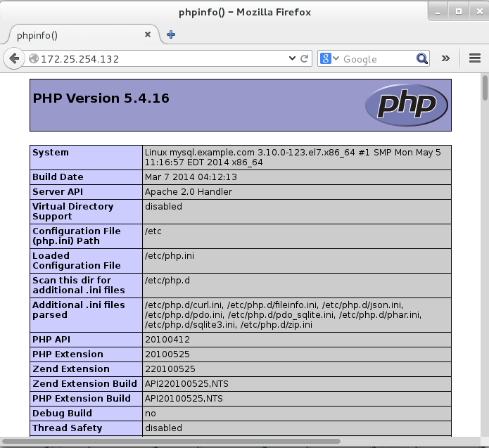This screenshot has width=489, height=448.
Task: Click the PHP logo image
Action: click(407, 105)
